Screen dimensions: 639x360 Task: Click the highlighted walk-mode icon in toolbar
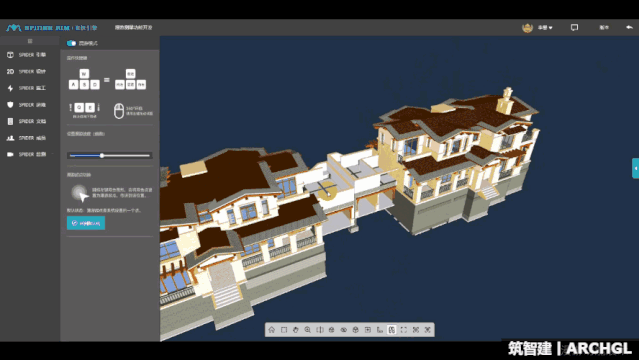coord(392,330)
